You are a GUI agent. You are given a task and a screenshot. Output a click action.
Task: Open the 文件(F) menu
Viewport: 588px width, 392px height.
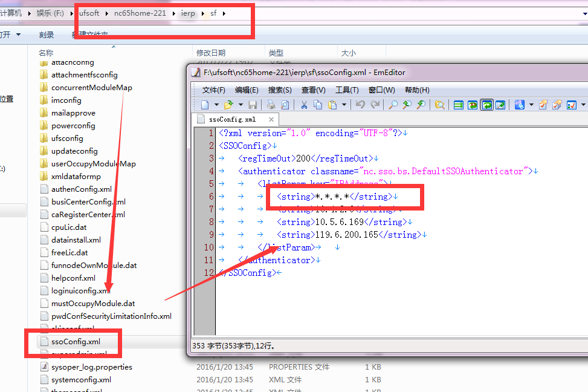(x=213, y=90)
